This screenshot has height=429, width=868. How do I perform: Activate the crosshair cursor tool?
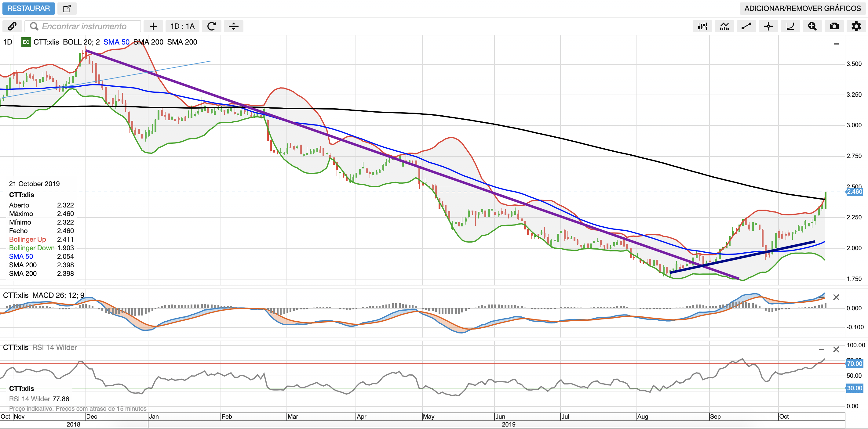coord(768,26)
